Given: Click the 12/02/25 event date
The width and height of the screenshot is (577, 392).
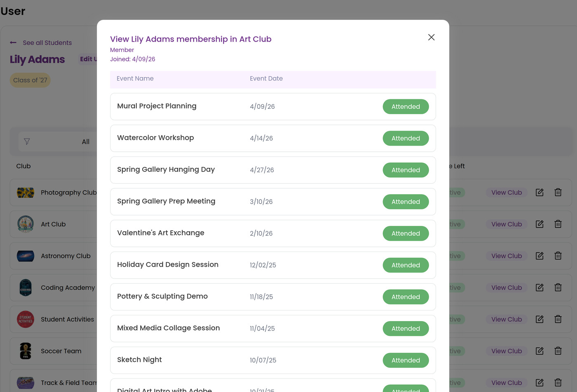Looking at the screenshot, I should (x=263, y=265).
